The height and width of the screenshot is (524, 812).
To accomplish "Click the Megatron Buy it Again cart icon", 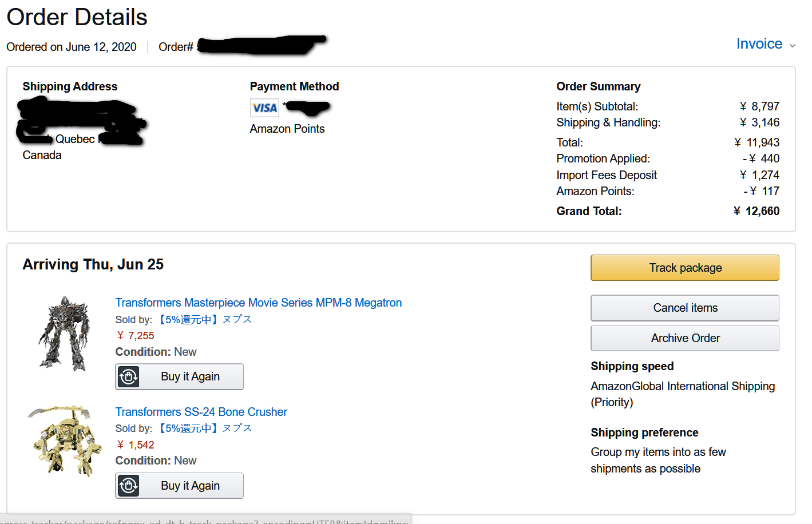I will pos(129,377).
